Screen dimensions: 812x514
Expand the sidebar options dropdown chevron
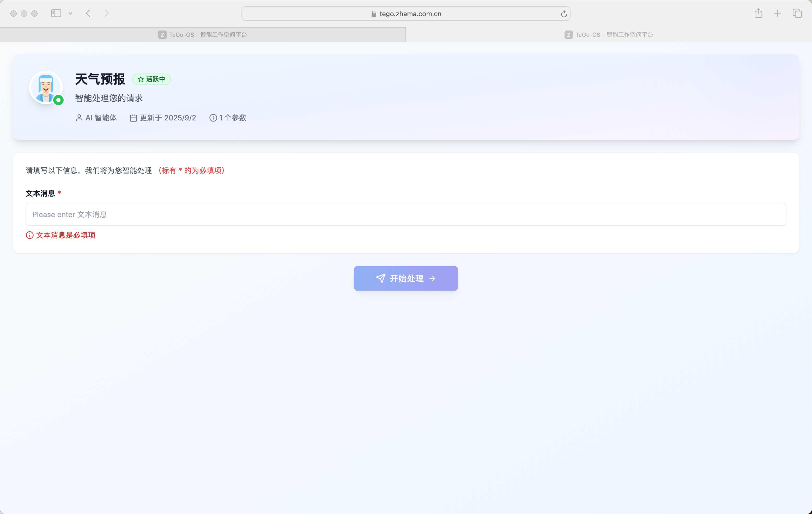point(70,14)
